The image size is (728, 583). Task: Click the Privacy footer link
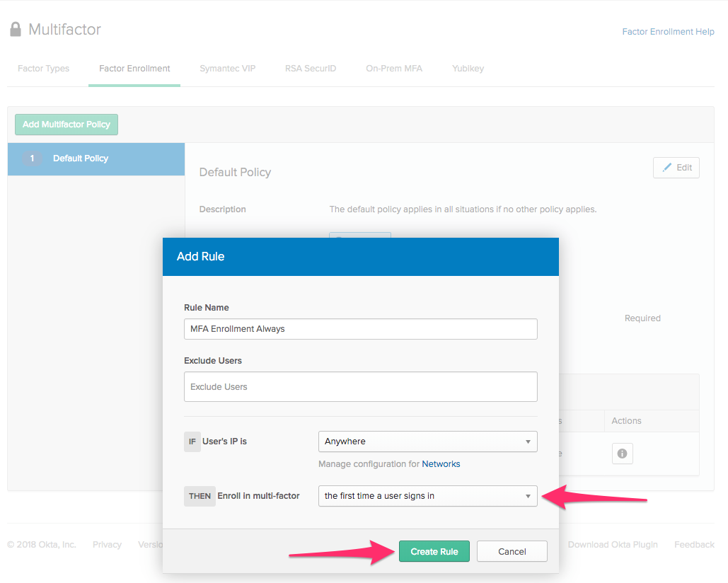tap(107, 545)
